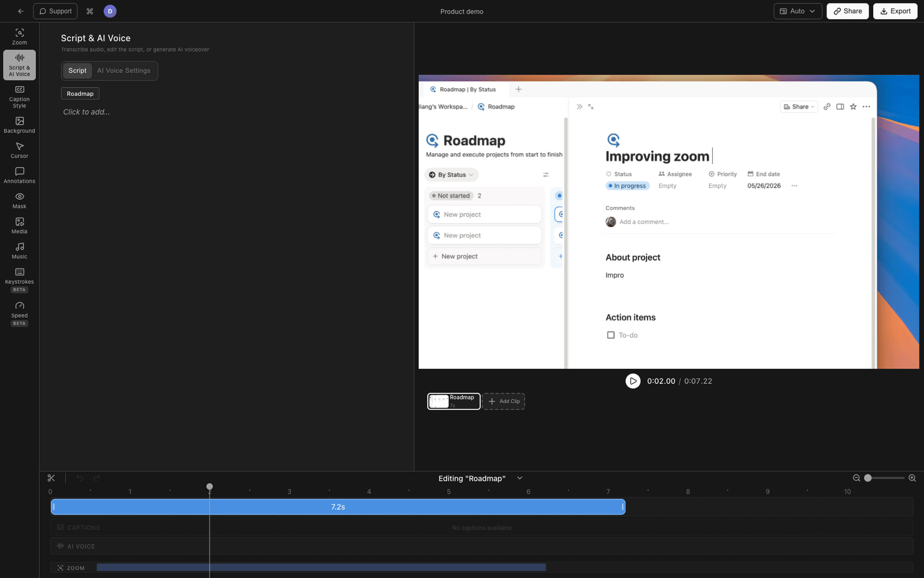Viewport: 924px width, 578px height.
Task: Click the 'Click to add...' script field
Action: (87, 112)
